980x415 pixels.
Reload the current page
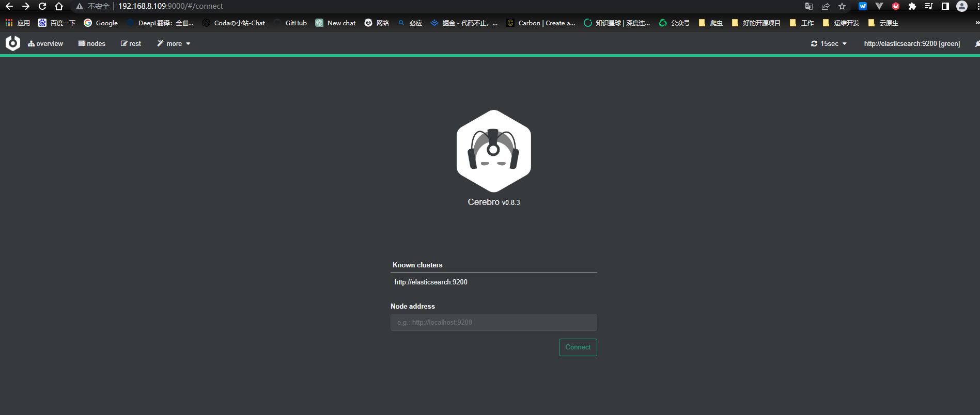pos(42,6)
